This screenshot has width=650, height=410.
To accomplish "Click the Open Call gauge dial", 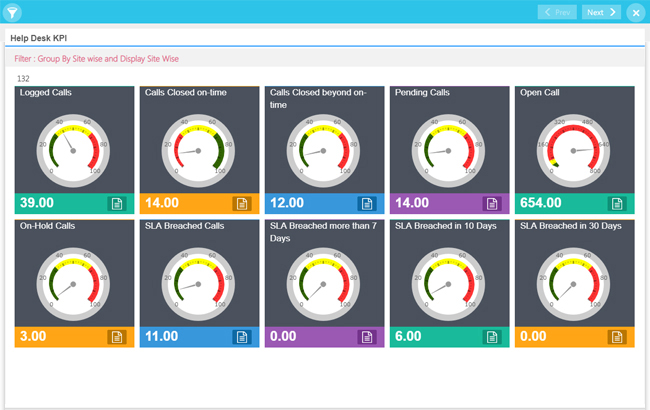I will [572, 149].
